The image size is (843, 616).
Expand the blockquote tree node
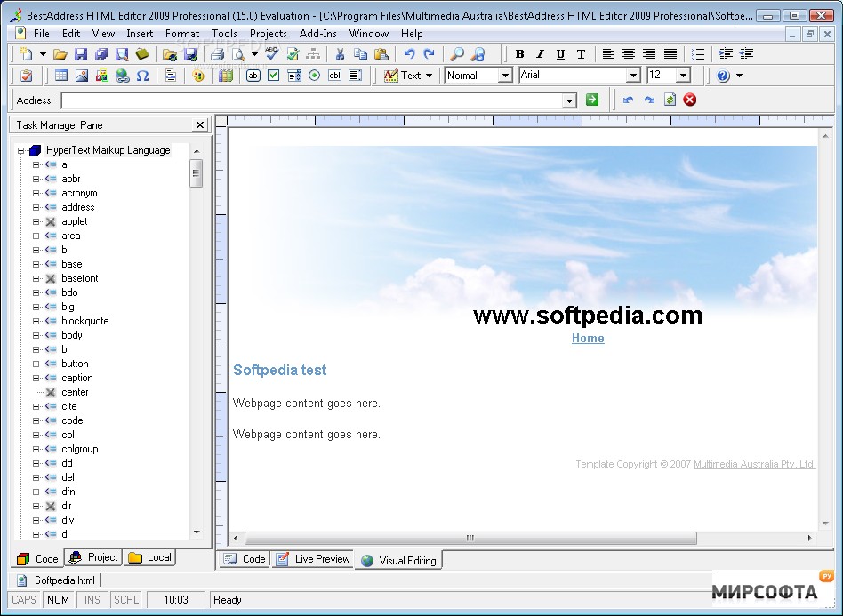tap(36, 321)
